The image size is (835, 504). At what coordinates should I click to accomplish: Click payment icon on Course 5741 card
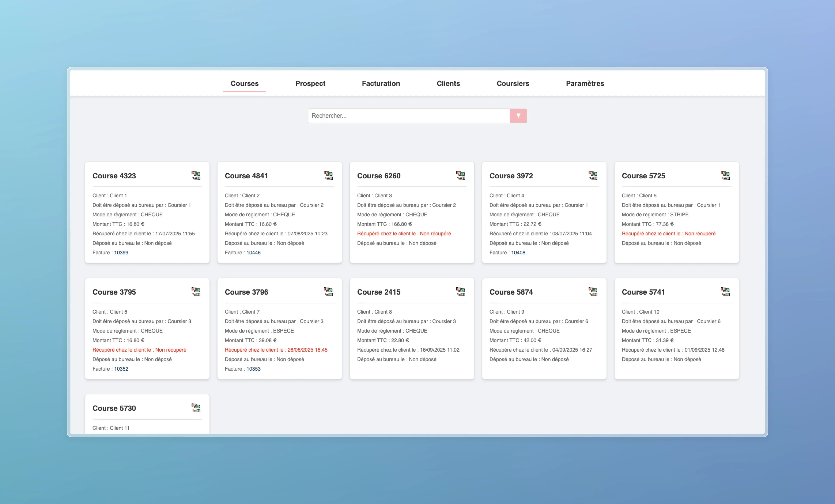pyautogui.click(x=725, y=292)
